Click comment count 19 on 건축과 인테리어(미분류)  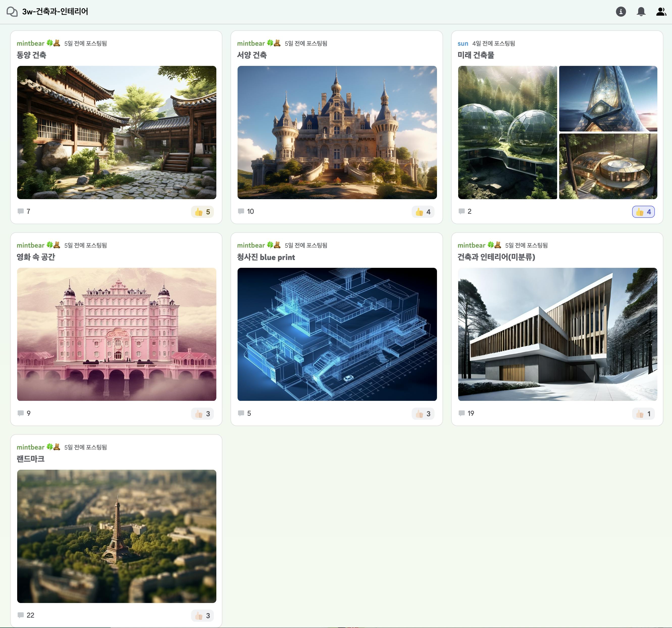click(x=471, y=413)
